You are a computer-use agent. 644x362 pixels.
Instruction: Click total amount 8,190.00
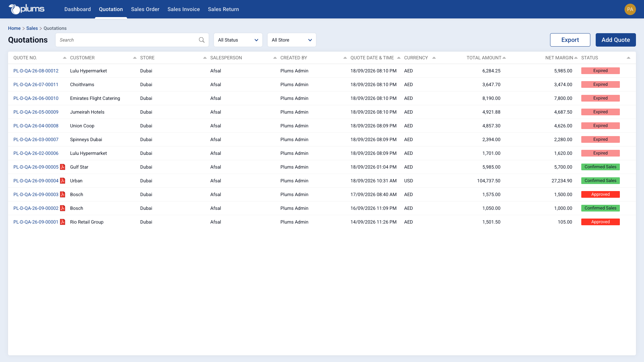point(491,98)
